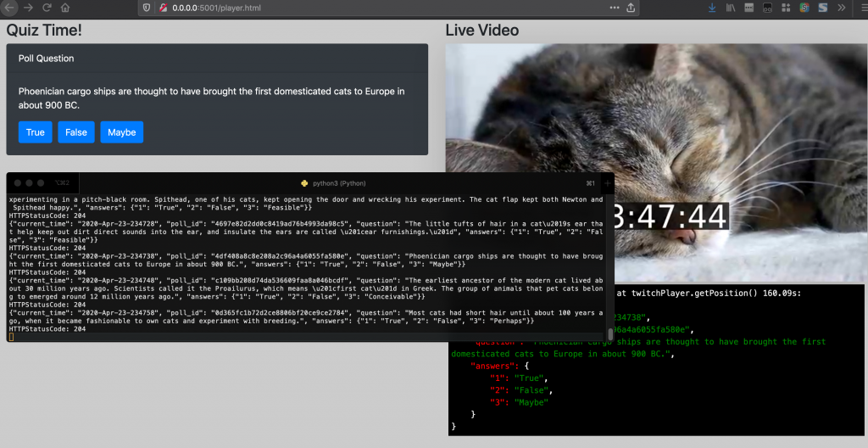
Task: Choose the Maybe poll answer
Action: [121, 132]
